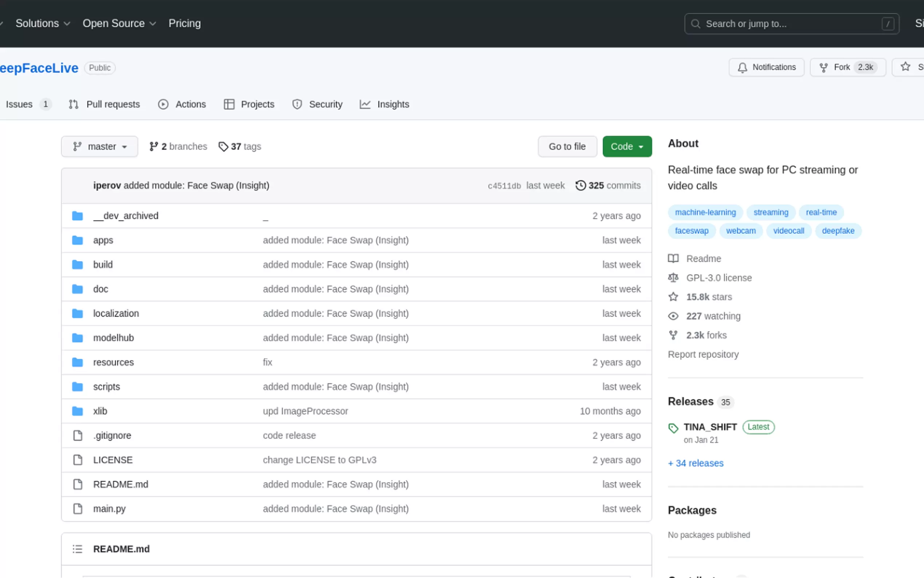
Task: Click the search or jump to field
Action: click(792, 24)
